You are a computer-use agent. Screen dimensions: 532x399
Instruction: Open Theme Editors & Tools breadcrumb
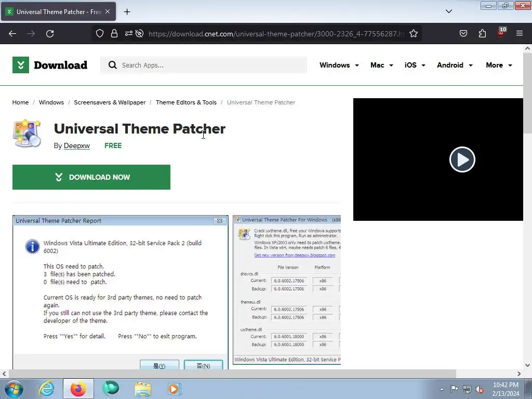[x=186, y=102]
